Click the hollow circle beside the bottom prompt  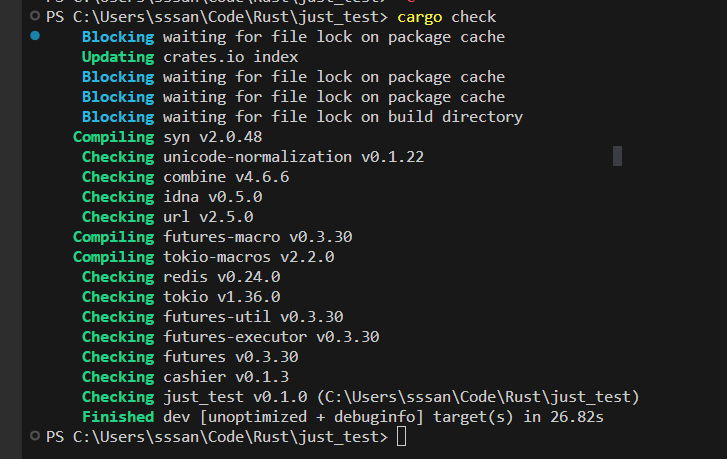point(35,437)
